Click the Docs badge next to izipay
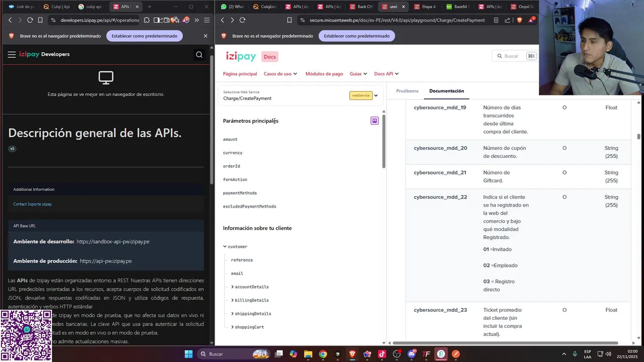Screen dimensions: 644x362 point(270,57)
